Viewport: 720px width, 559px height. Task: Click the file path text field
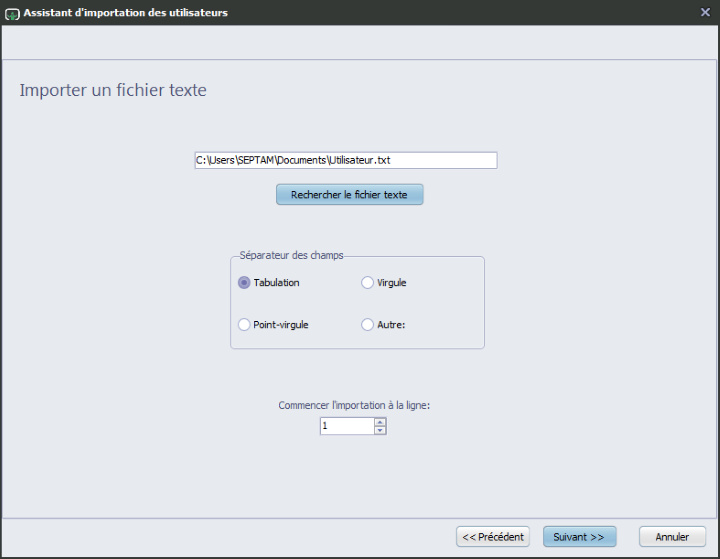[345, 160]
